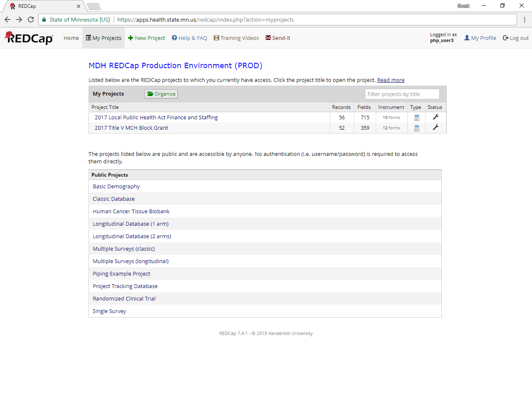Click the Read more link
Image resolution: width=532 pixels, height=409 pixels.
click(391, 80)
